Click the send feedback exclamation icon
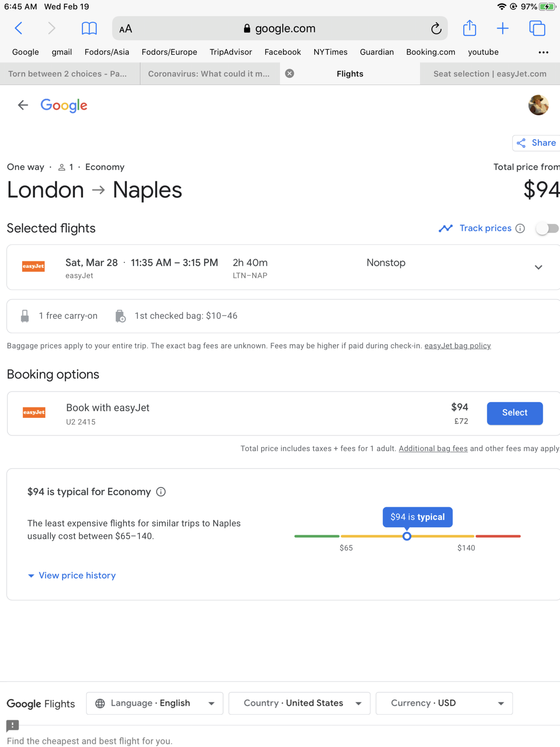Screen dimensions: 560x747 13,725
